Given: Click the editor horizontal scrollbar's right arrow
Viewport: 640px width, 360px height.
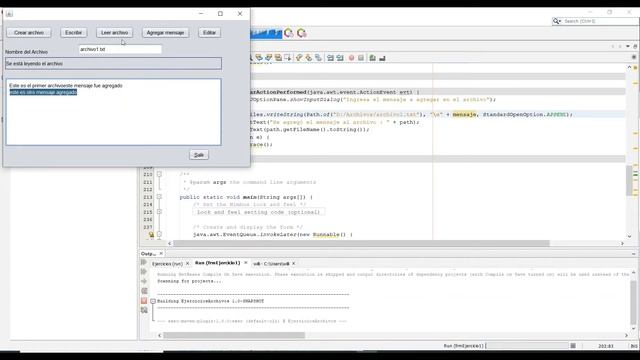Looking at the screenshot, I should coord(622,243).
